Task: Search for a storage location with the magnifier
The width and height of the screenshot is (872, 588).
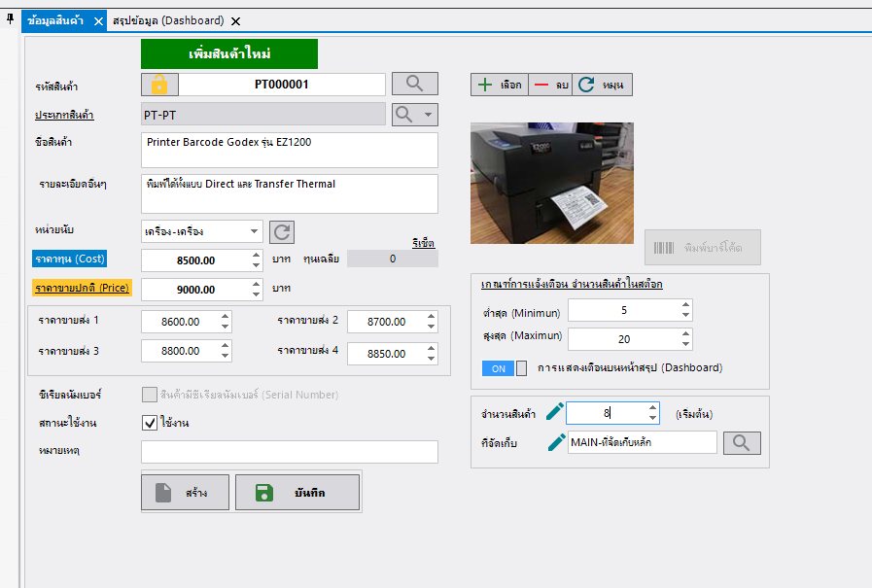Action: pos(742,443)
